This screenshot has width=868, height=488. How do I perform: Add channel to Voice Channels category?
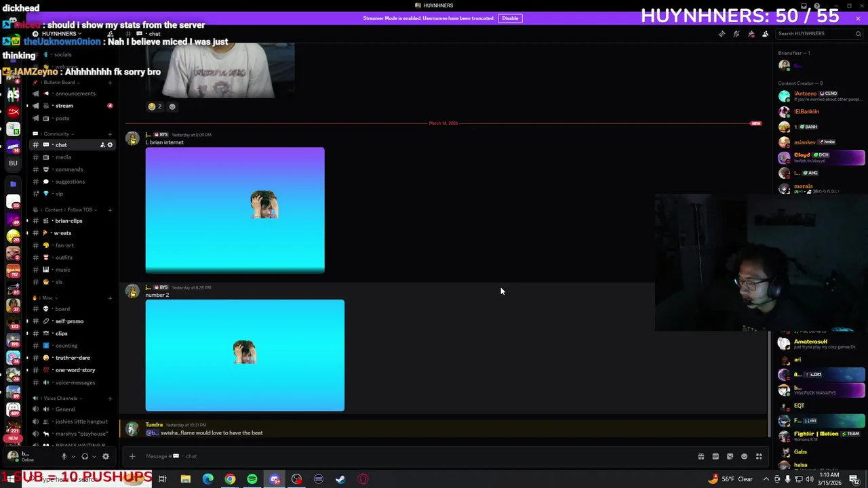[x=110, y=399]
